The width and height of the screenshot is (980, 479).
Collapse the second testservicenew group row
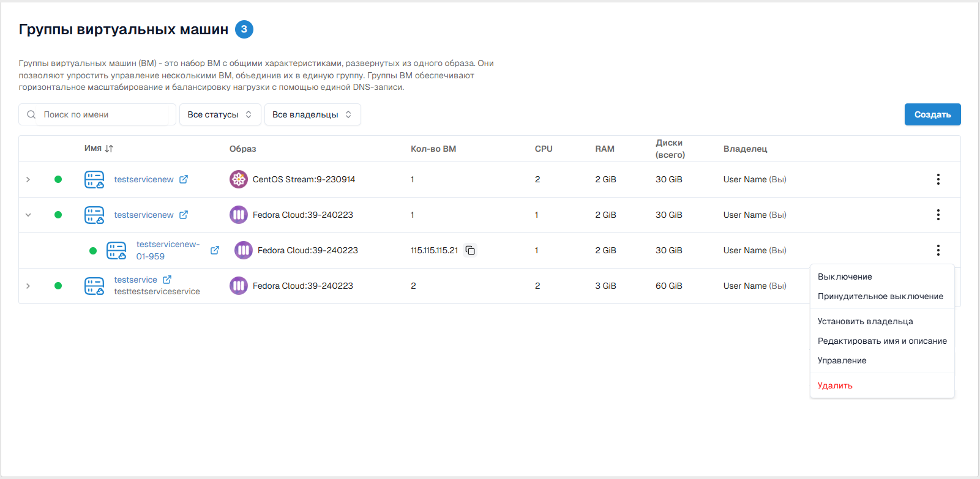[x=28, y=215]
